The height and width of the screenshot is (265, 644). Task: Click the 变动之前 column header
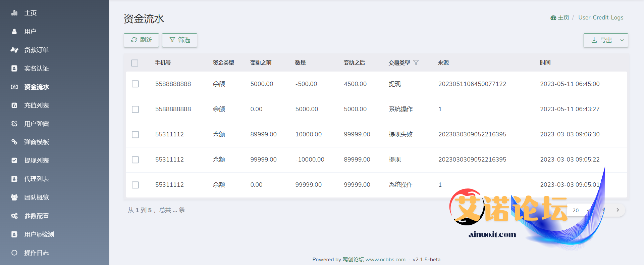coord(261,63)
